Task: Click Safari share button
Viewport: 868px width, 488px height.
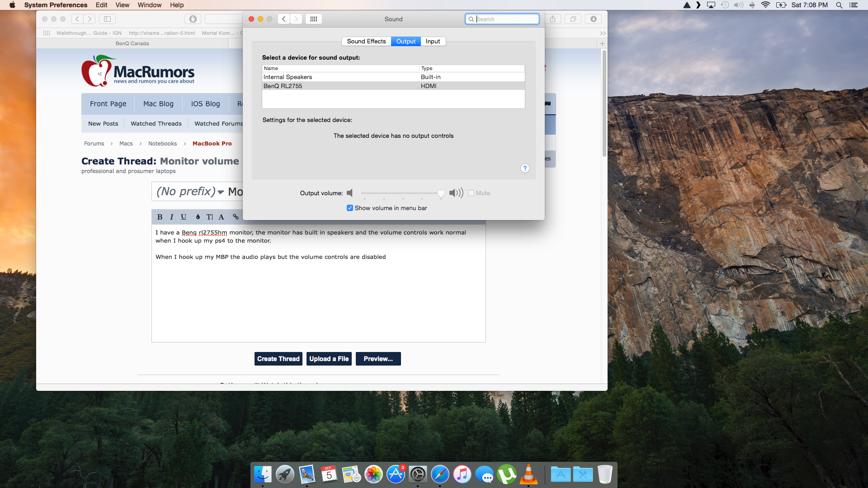Action: click(552, 19)
